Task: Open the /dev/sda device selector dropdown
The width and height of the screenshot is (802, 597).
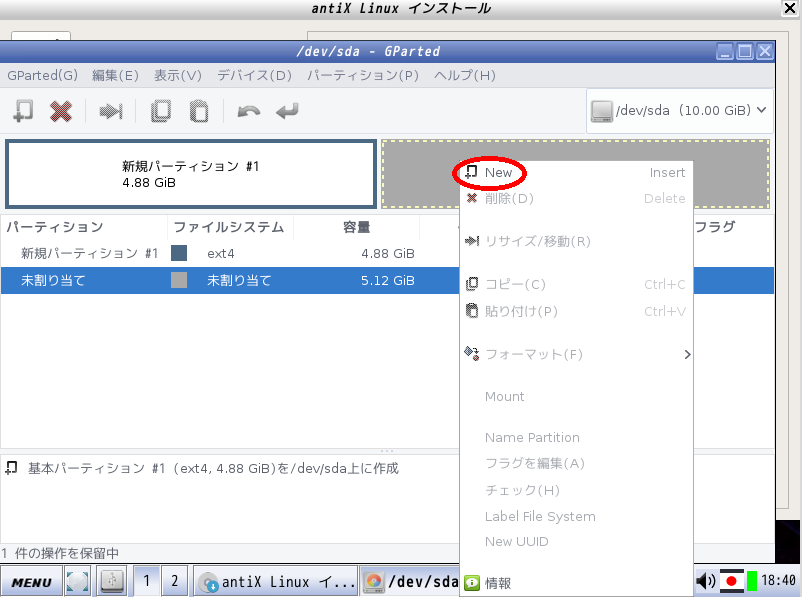Action: point(679,110)
